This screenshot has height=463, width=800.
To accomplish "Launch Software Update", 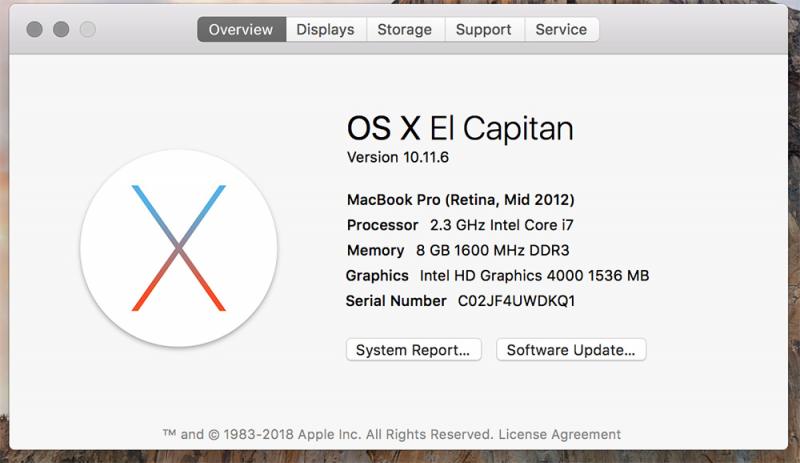I will [571, 350].
